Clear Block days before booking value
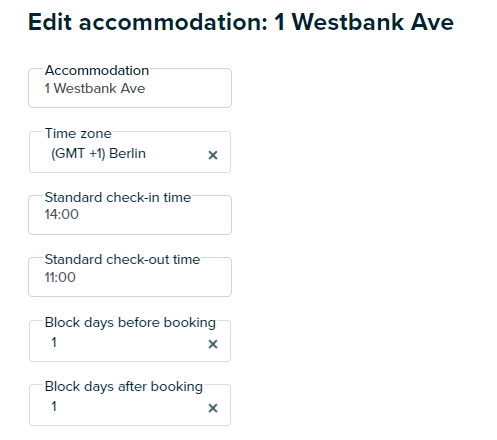497x440 pixels. tap(213, 344)
